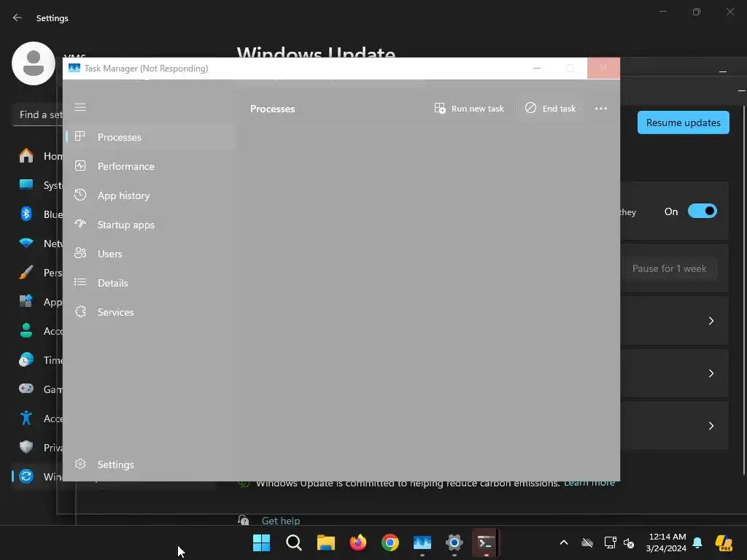Open the Personalization brush icon in Settings

(x=26, y=273)
